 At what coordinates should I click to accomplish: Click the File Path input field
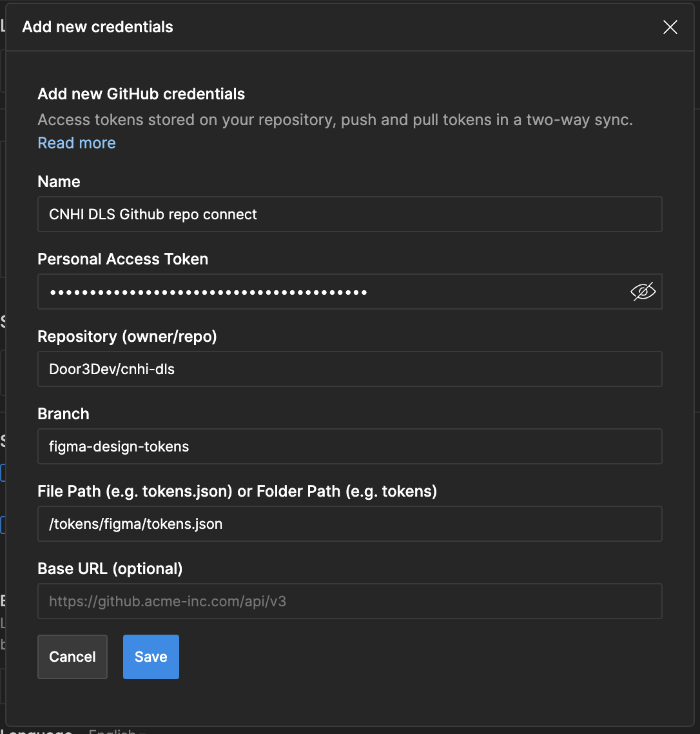[349, 524]
